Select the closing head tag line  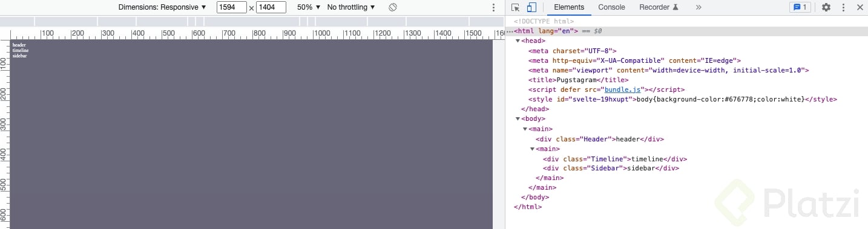[x=535, y=109]
